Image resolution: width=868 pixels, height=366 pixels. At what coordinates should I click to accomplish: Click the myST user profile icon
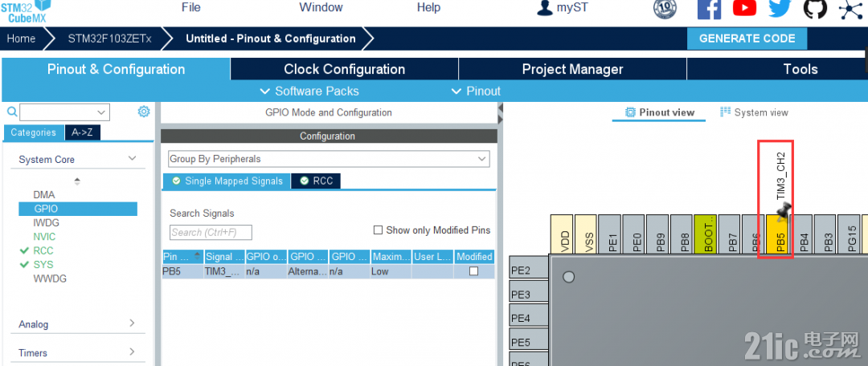coord(545,8)
